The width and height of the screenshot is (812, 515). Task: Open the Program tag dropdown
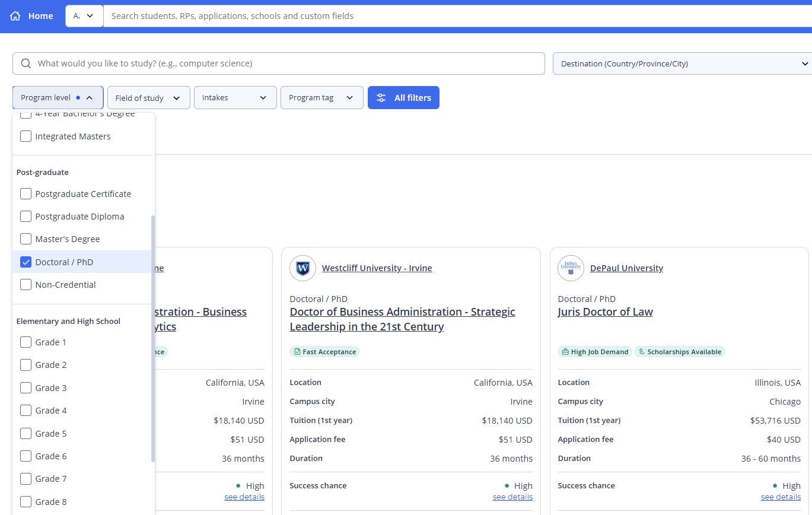tap(321, 98)
